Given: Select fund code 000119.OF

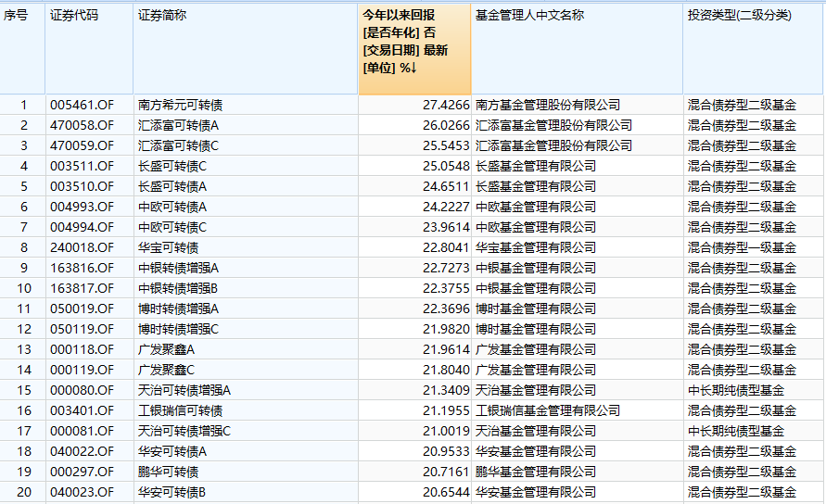Looking at the screenshot, I should 82,371.
